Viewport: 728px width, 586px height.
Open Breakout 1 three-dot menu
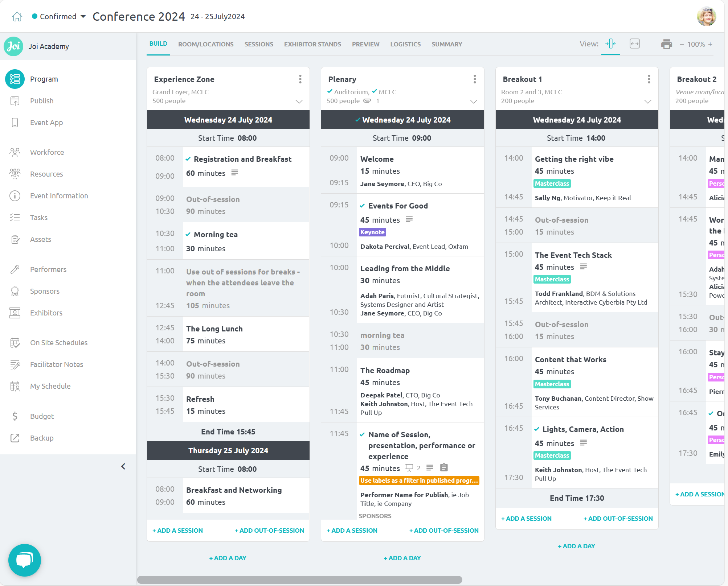[x=649, y=79]
